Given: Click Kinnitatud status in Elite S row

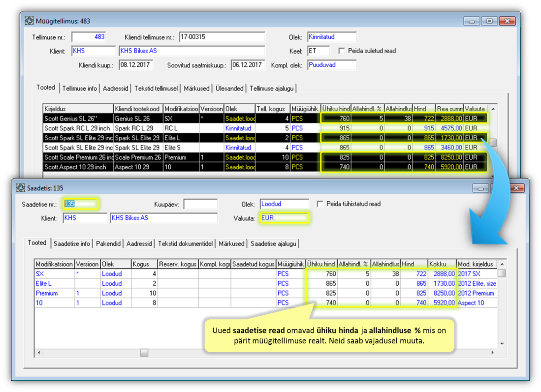Looking at the screenshot, I should 238,148.
